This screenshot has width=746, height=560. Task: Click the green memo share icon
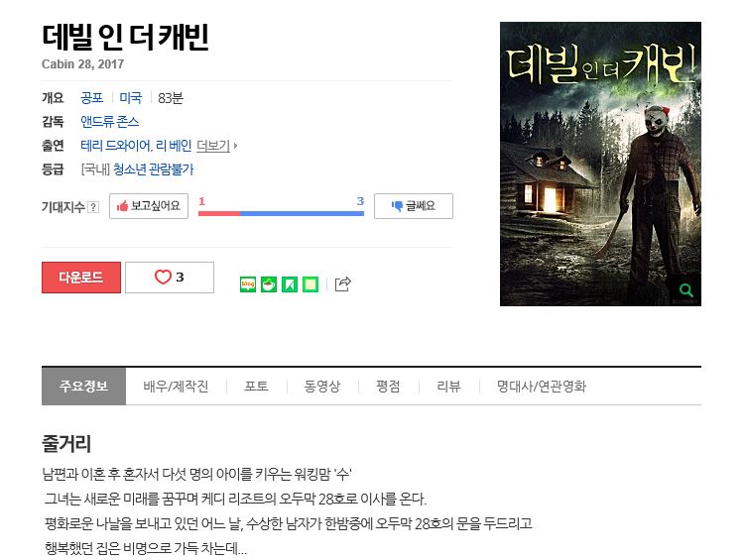click(x=311, y=284)
